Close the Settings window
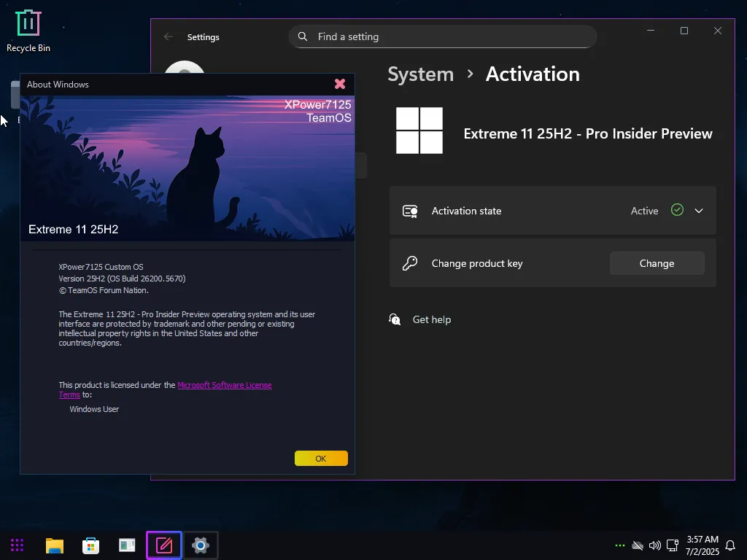The height and width of the screenshot is (560, 747). 718,31
